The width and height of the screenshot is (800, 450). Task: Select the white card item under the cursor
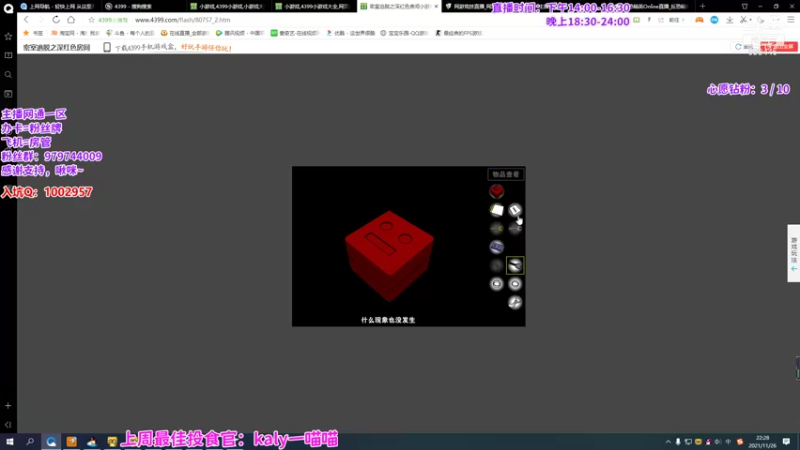515,210
